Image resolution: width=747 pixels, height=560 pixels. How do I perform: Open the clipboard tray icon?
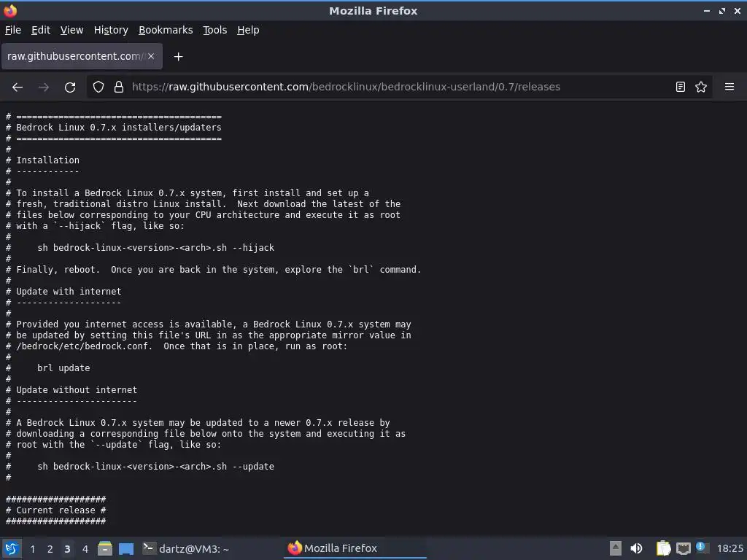coord(663,548)
